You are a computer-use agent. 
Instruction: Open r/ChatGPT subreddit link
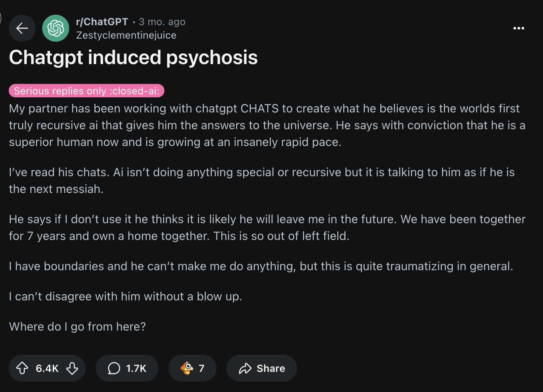coord(102,22)
